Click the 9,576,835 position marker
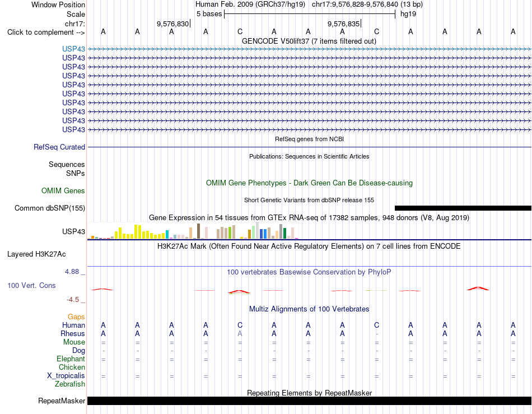This screenshot has height=414, width=532. tap(343, 24)
